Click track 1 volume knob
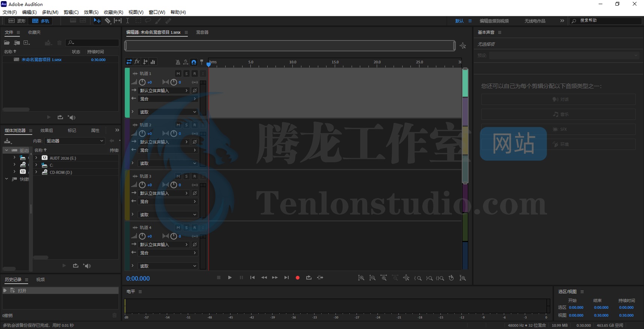 [x=142, y=82]
